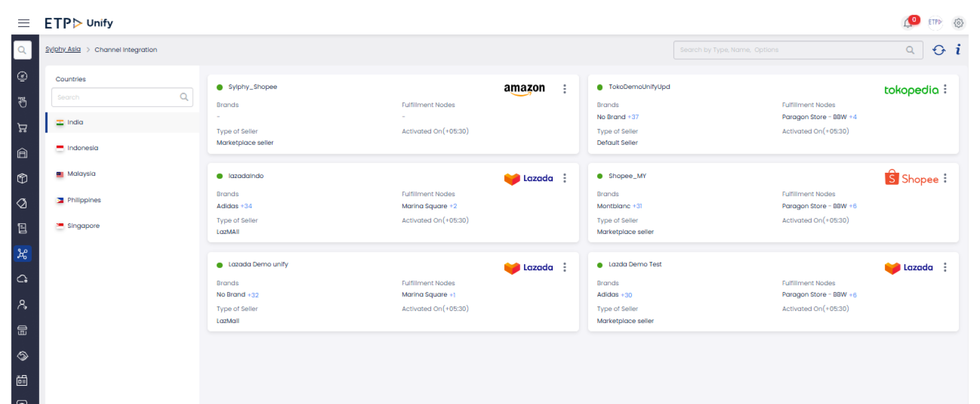The width and height of the screenshot is (980, 404).
Task: Open options menu for lazadaindo card
Action: [x=565, y=178]
